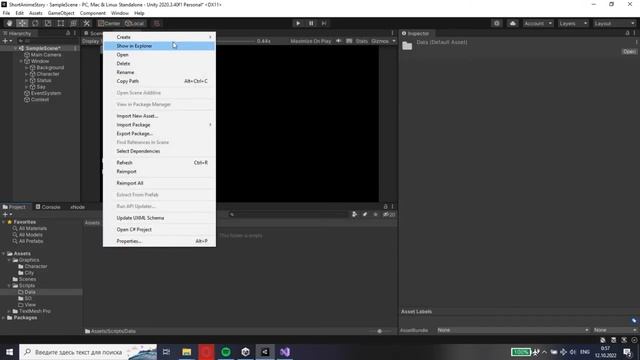Toggle Maximize On Play
The width and height of the screenshot is (640, 360).
(311, 41)
